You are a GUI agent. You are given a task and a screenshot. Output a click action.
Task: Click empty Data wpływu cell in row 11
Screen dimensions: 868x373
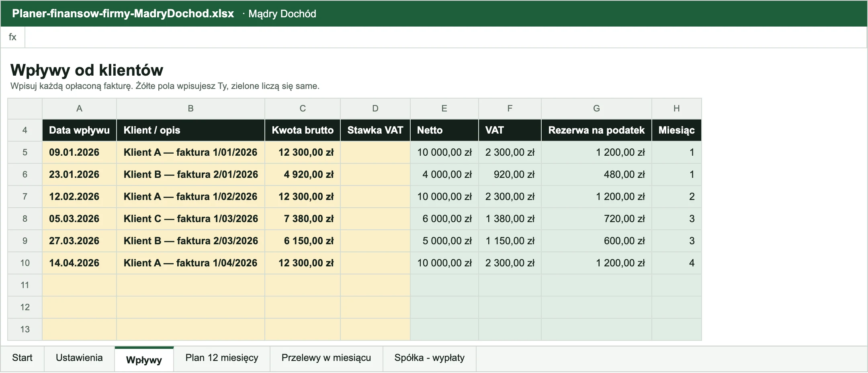[79, 285]
